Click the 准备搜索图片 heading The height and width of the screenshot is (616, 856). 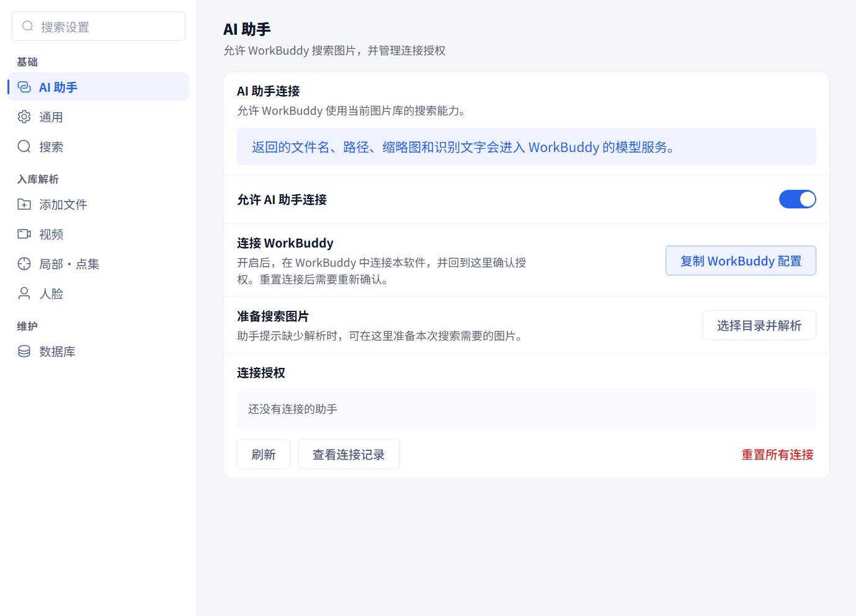(x=273, y=316)
